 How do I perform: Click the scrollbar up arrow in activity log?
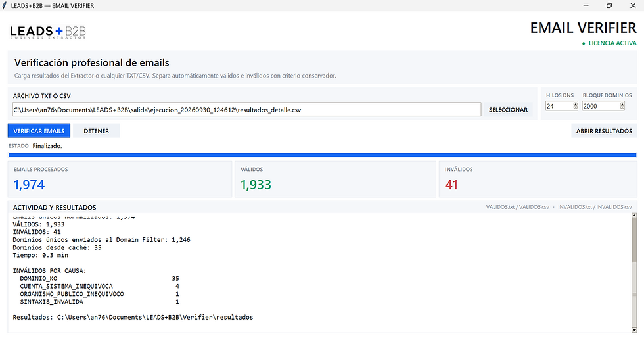[633, 216]
